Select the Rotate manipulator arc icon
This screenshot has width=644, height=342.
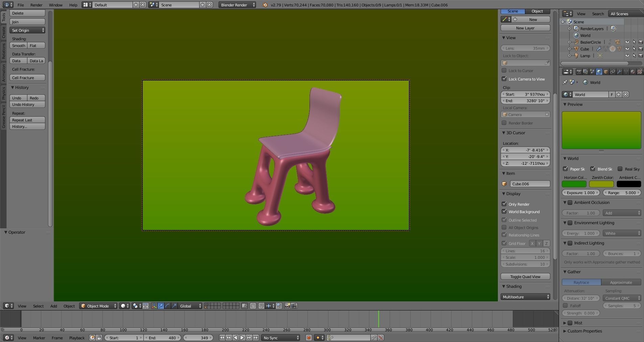[167, 306]
